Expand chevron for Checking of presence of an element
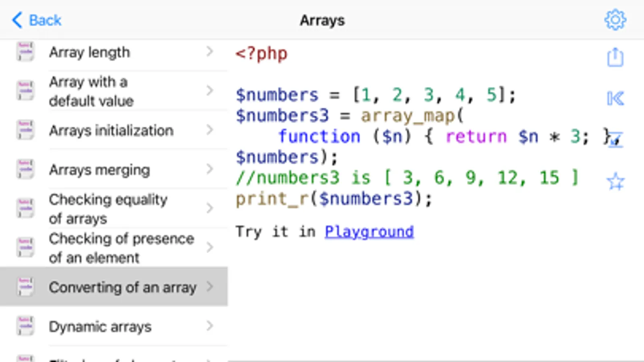 tap(209, 247)
